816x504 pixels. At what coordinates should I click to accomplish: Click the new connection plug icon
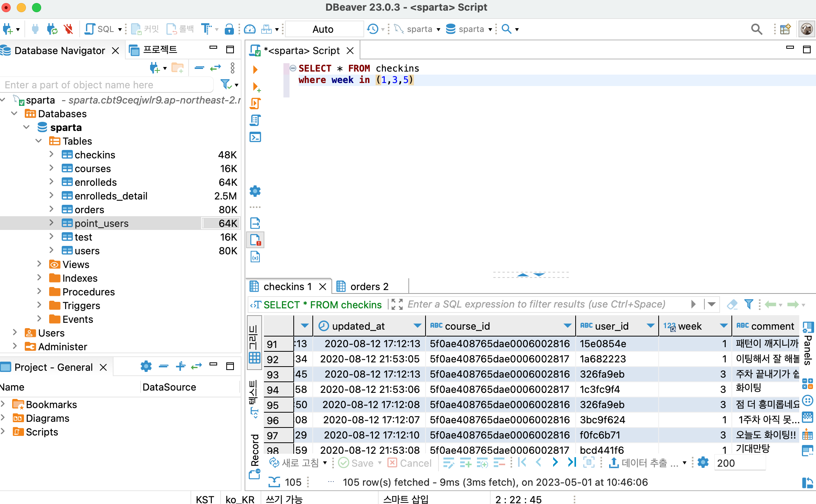[8, 29]
